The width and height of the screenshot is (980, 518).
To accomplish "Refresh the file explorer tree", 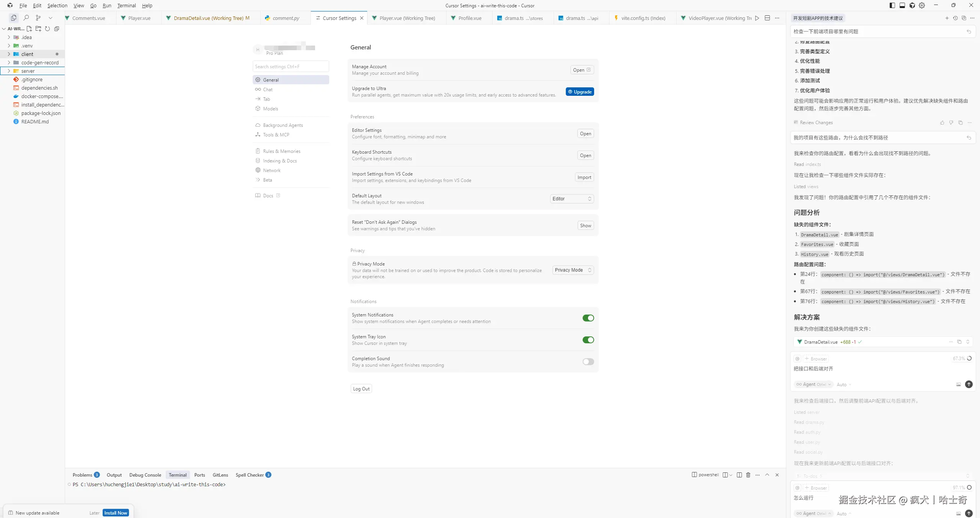I will click(x=47, y=29).
